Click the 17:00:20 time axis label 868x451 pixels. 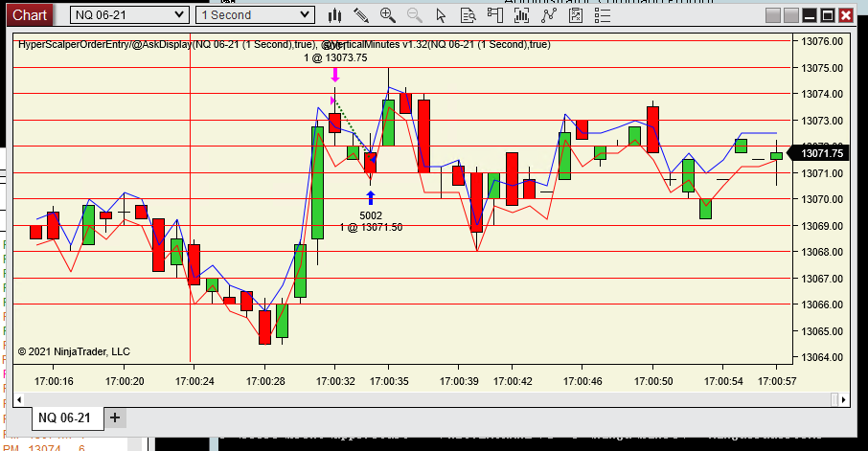pos(125,381)
